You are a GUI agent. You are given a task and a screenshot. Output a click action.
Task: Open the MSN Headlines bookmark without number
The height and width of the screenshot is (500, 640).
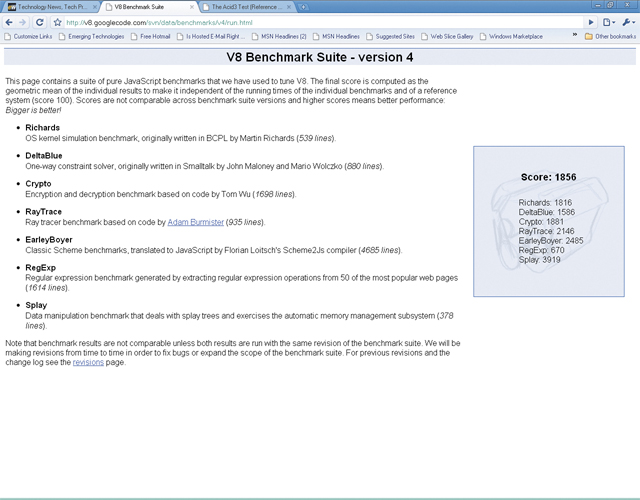336,36
